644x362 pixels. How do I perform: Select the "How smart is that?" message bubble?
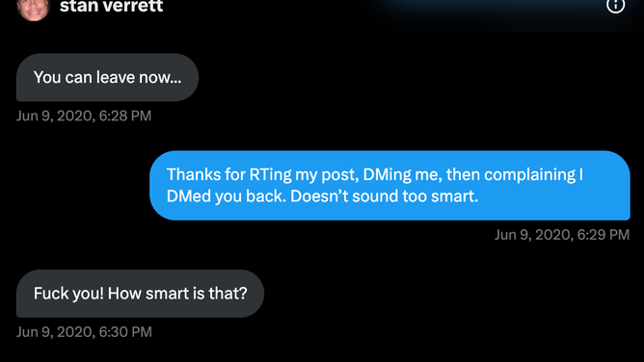point(140,294)
